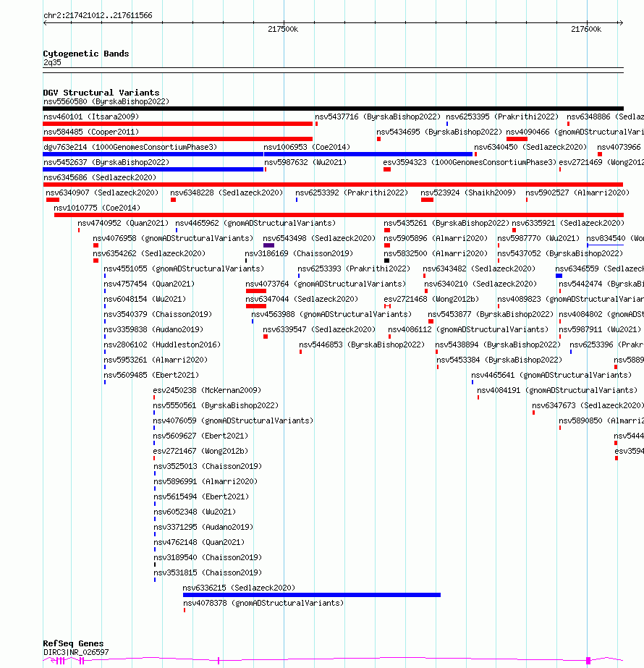Click nsv4740952 (Quan2021) variant
The height and width of the screenshot is (668, 644).
[123, 223]
